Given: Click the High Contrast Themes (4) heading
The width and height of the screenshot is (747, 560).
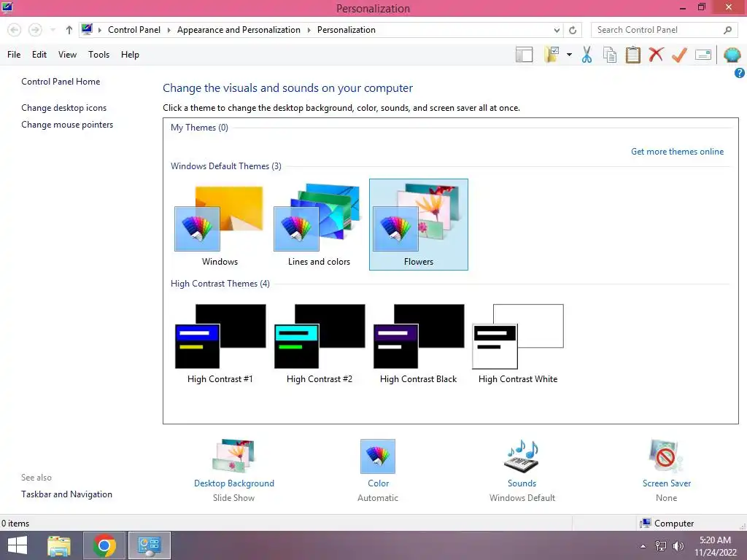Looking at the screenshot, I should coord(220,284).
